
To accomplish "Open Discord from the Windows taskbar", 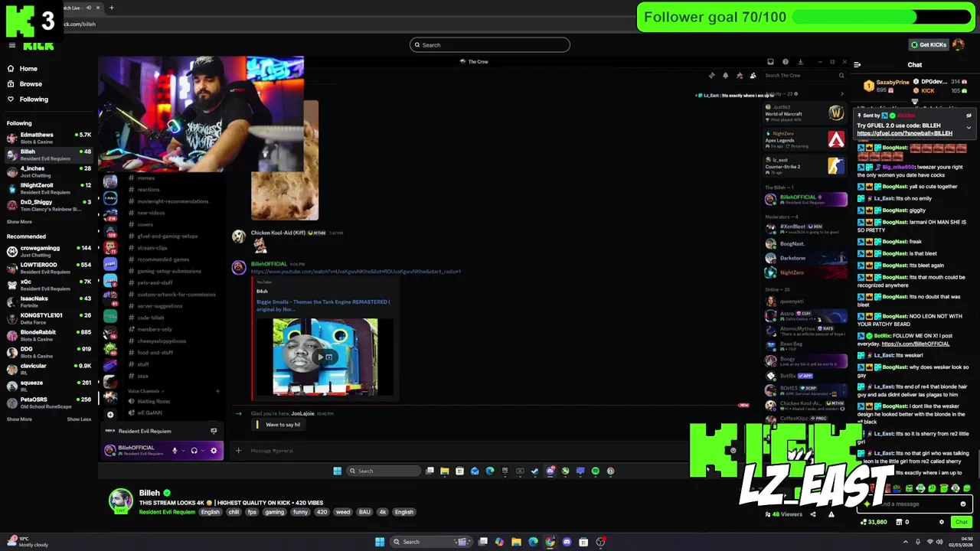I will click(x=567, y=542).
